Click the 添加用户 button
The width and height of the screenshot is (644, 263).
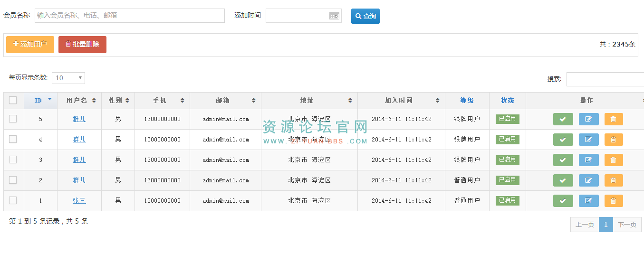pos(30,45)
